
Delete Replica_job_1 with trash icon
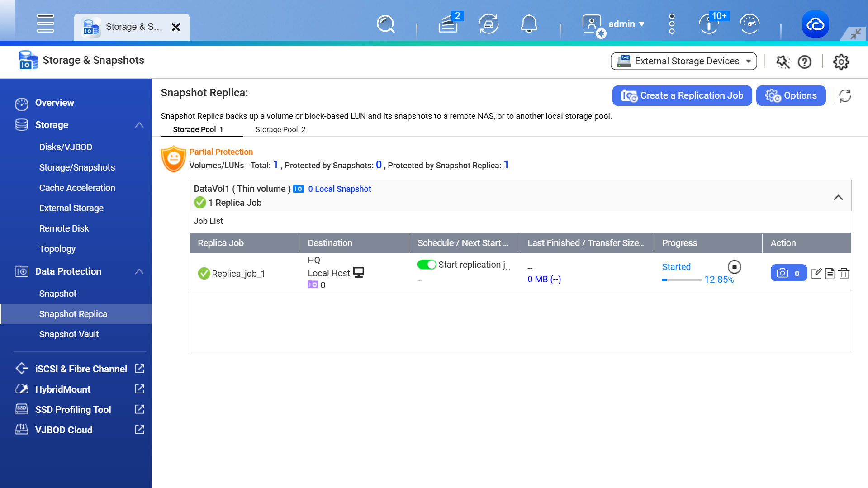(844, 274)
